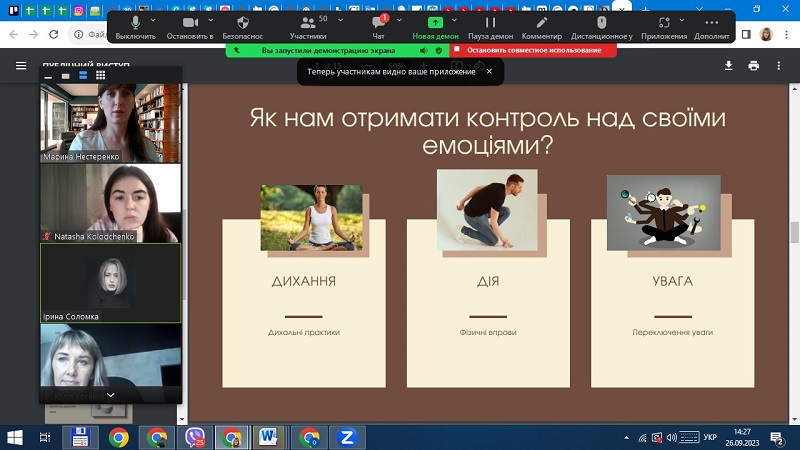Download the PDF presentation
The height and width of the screenshot is (450, 800).
[729, 65]
